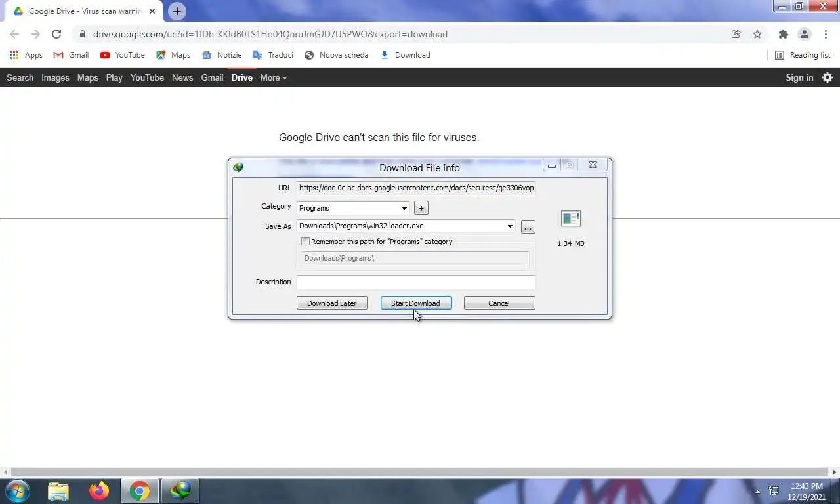
Task: Open File Explorer from taskbar
Action: click(58, 491)
